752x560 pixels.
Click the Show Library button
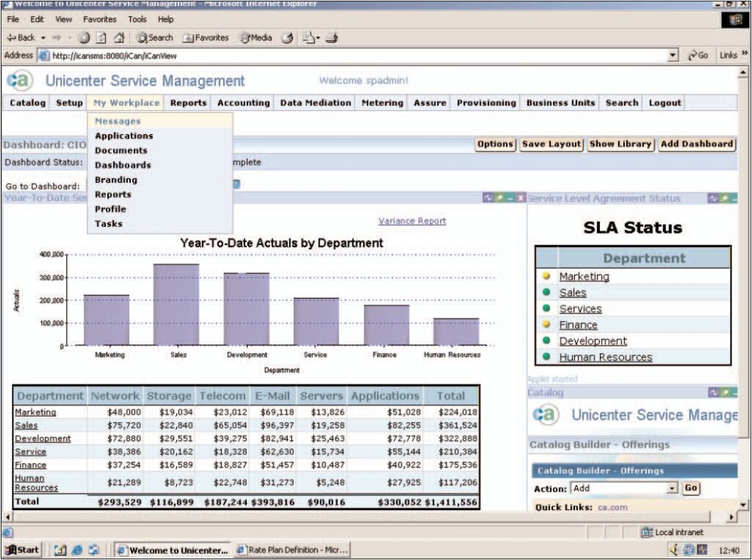click(x=621, y=144)
